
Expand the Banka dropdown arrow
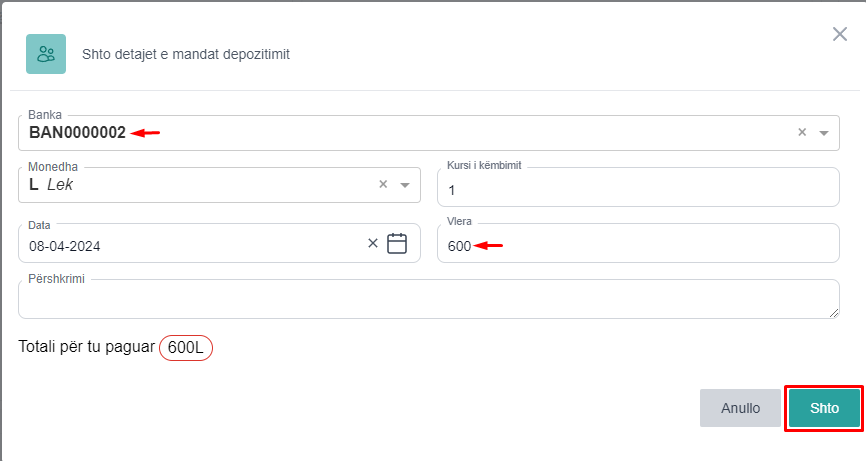pos(824,132)
